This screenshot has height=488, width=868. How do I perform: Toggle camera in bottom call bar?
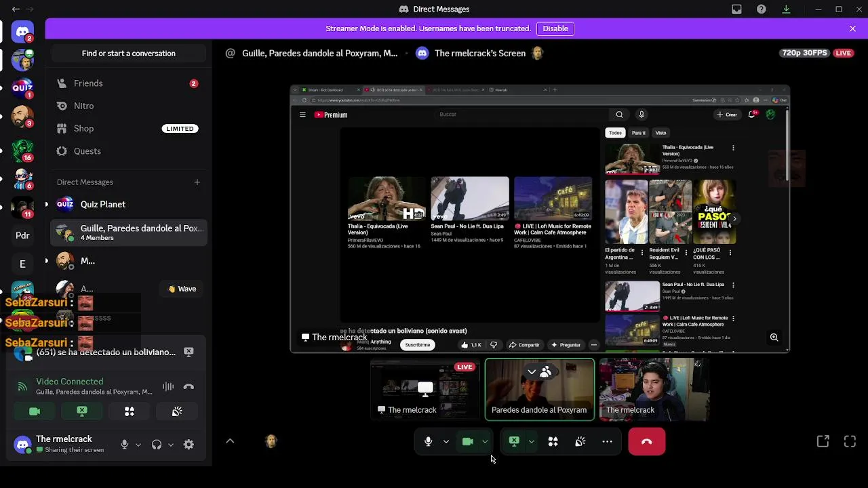467,441
